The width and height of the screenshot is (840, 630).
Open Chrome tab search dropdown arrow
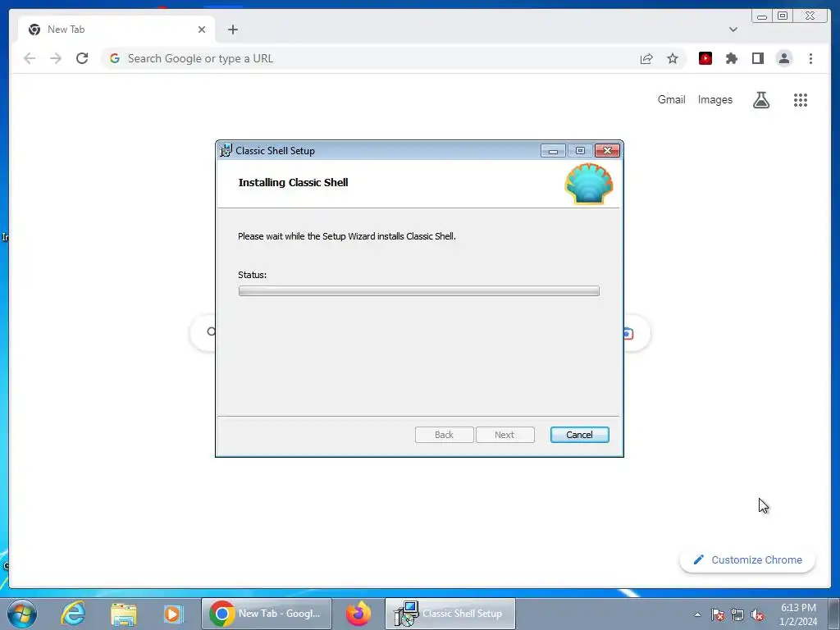tap(733, 30)
